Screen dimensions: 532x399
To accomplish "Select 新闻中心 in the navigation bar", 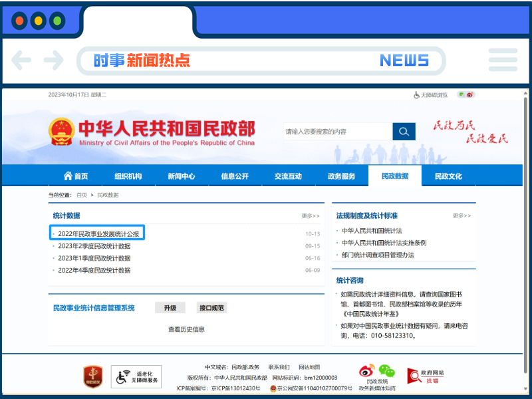I will (182, 176).
